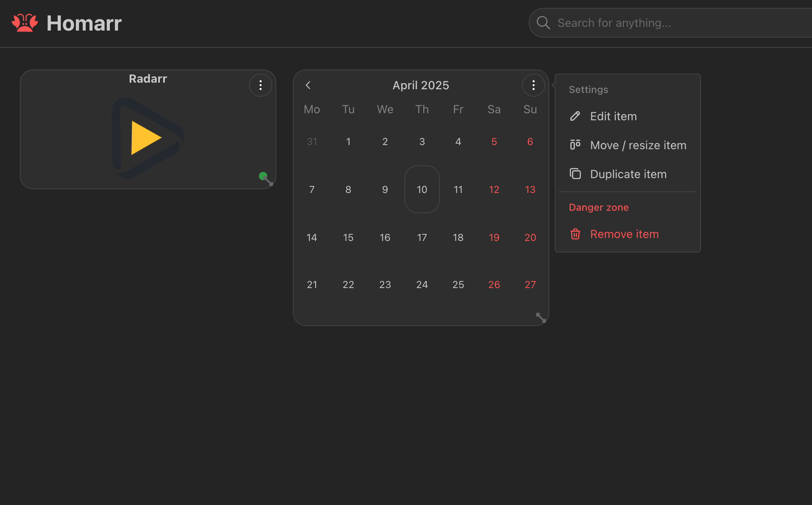Open the calendar widget's three-dot menu
Viewport: 812px width, 505px height.
point(534,85)
